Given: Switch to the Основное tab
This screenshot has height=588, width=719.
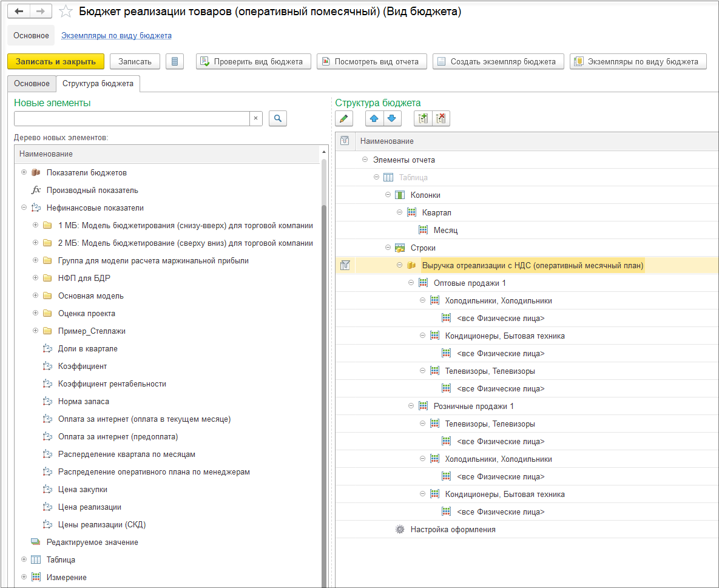Looking at the screenshot, I should tap(32, 84).
